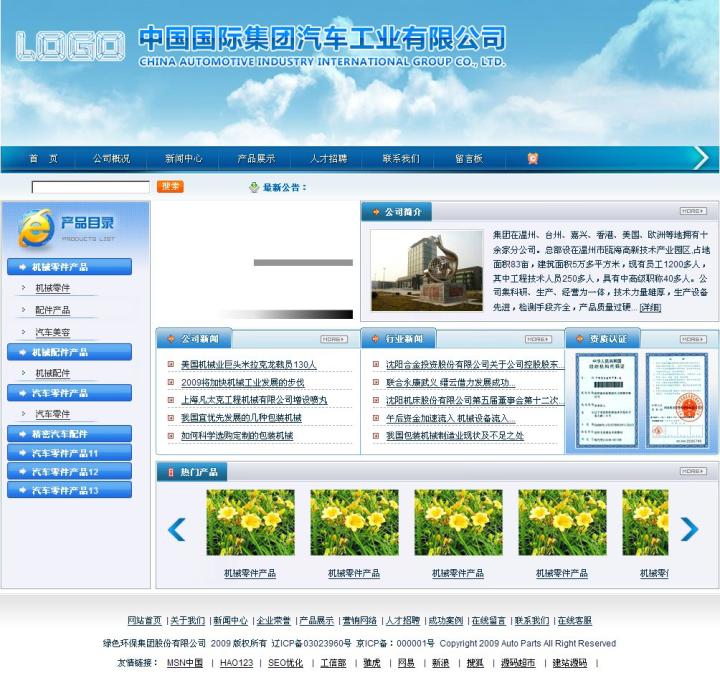
Task: Click the MORE icon in the 公司简介 panel
Action: [x=693, y=211]
